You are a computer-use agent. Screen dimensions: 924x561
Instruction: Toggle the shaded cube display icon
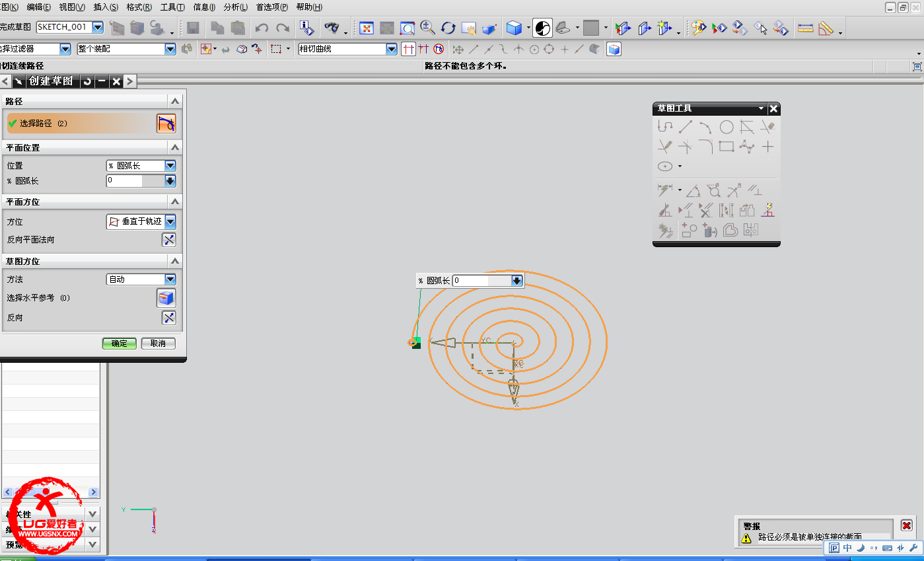point(514,28)
